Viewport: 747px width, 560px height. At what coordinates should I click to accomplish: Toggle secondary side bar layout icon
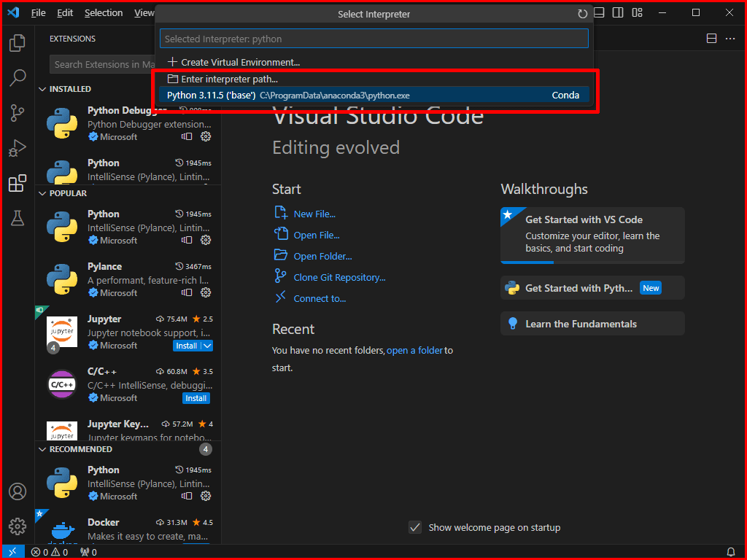[618, 13]
